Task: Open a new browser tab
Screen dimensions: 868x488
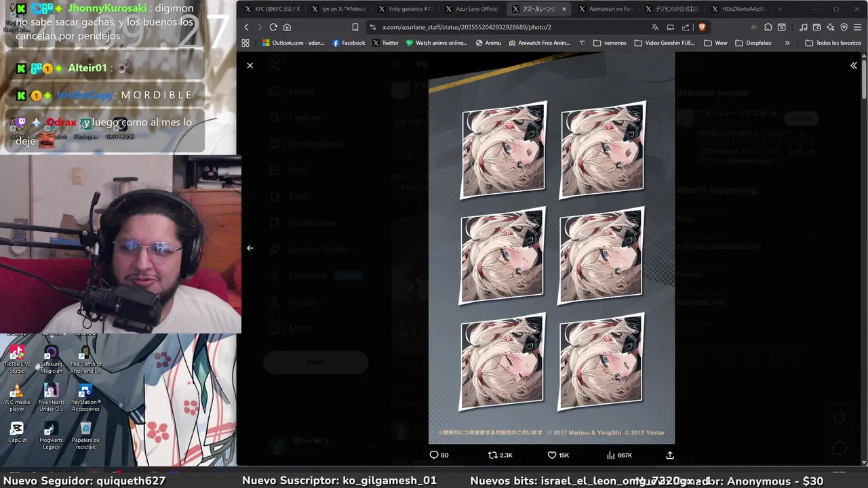Action: [780, 9]
